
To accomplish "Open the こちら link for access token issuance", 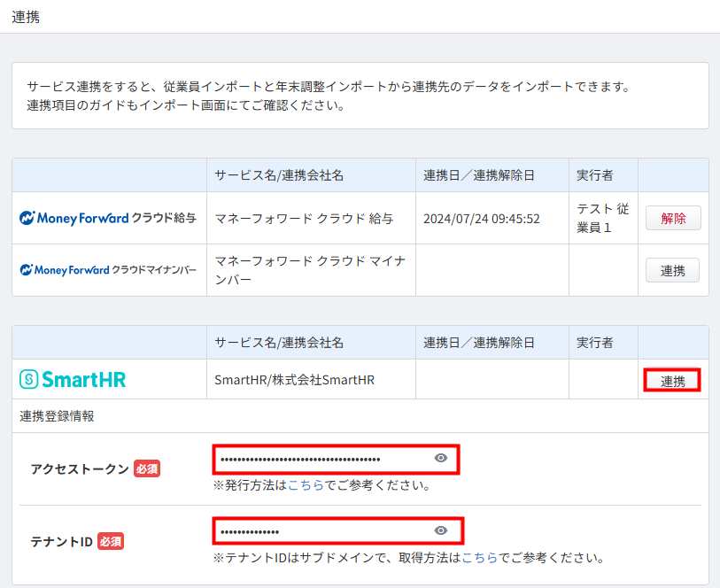I will pyautogui.click(x=306, y=485).
